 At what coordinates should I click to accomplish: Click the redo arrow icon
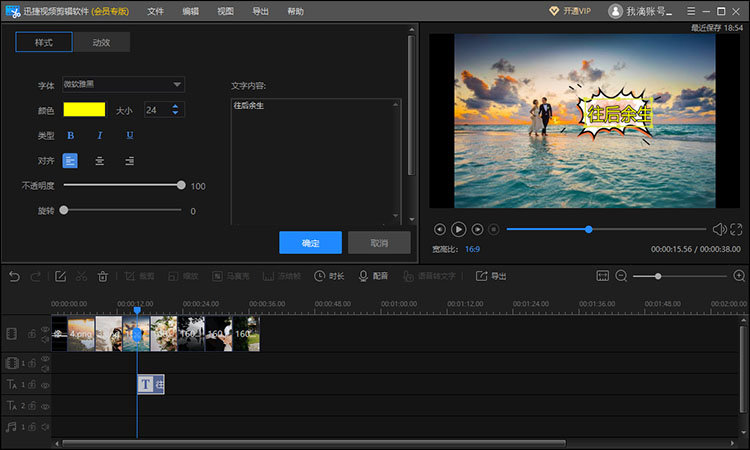point(35,276)
